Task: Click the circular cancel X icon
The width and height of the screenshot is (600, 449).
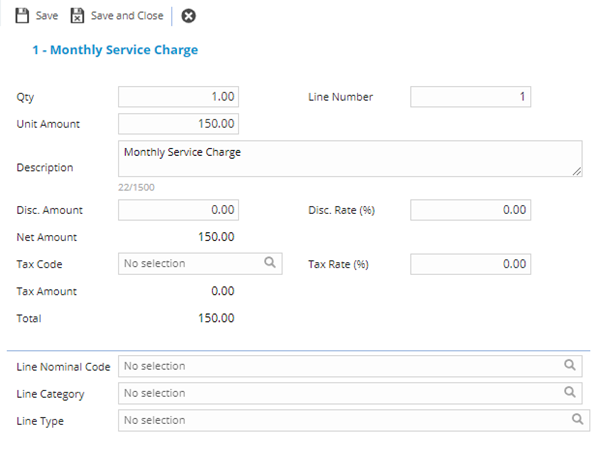Action: [x=188, y=16]
